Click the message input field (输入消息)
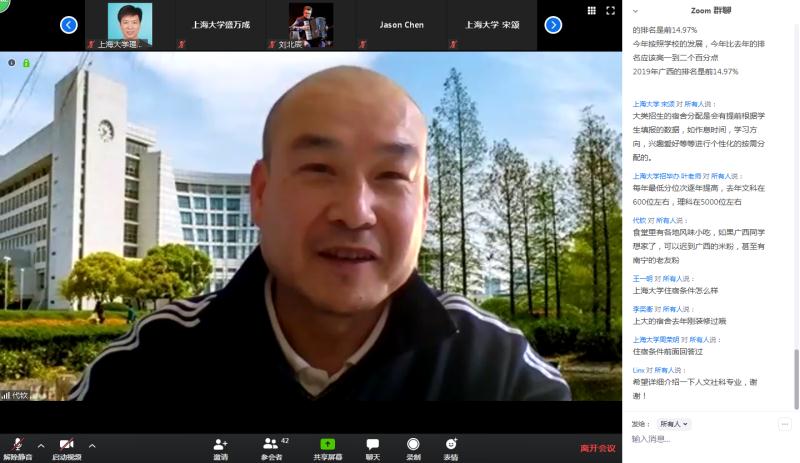800x463 pixels. pyautogui.click(x=710, y=439)
